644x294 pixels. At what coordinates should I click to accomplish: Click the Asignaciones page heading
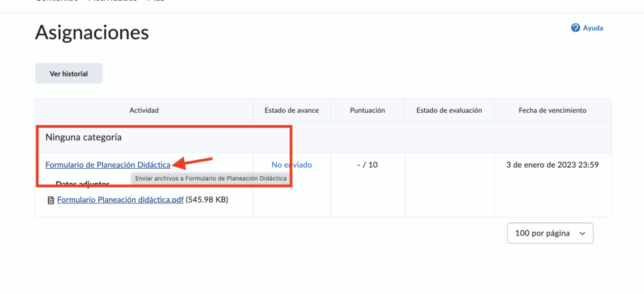click(92, 32)
